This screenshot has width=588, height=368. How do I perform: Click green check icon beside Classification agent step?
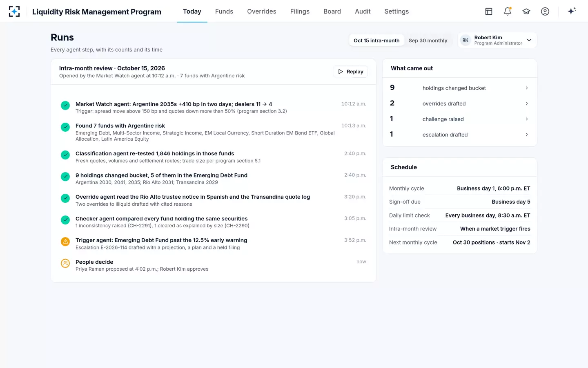[x=65, y=155]
